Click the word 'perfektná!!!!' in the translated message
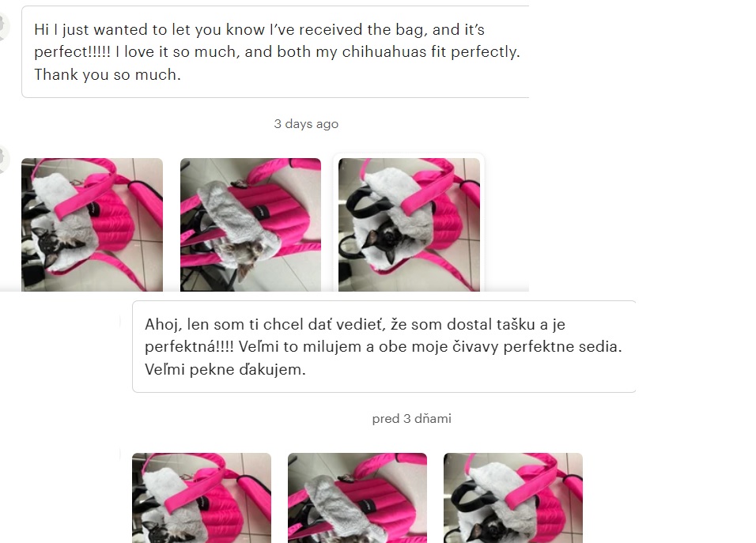The image size is (756, 543). point(189,347)
